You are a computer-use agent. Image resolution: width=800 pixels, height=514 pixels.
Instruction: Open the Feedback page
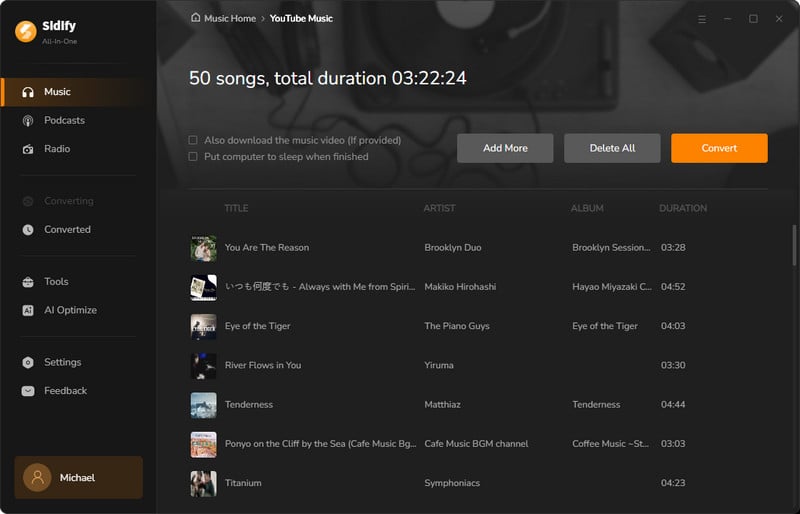click(80, 391)
